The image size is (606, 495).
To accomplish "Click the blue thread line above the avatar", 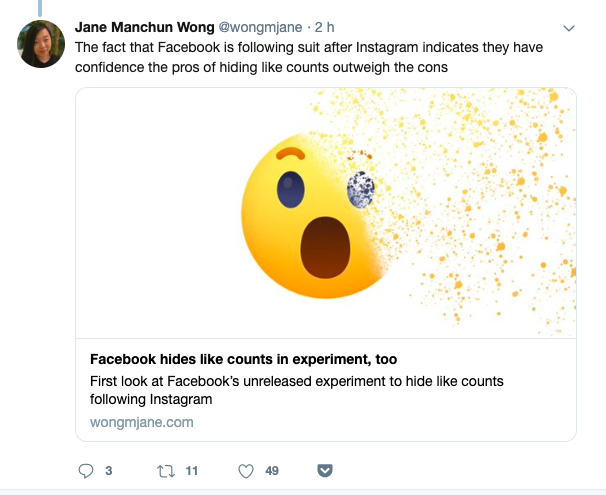I will coord(41,7).
